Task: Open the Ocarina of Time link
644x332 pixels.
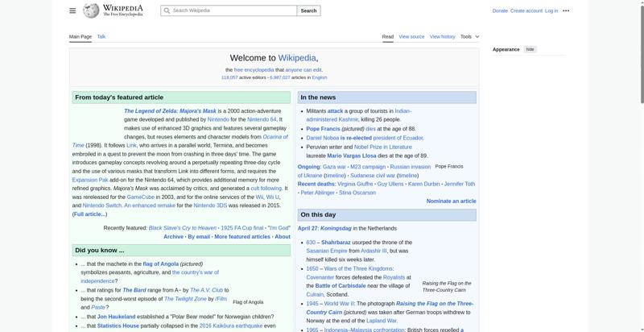Action: (275, 137)
